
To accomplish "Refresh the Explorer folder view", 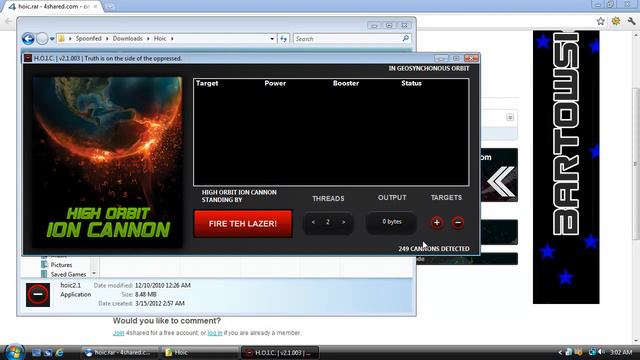I will [x=283, y=39].
